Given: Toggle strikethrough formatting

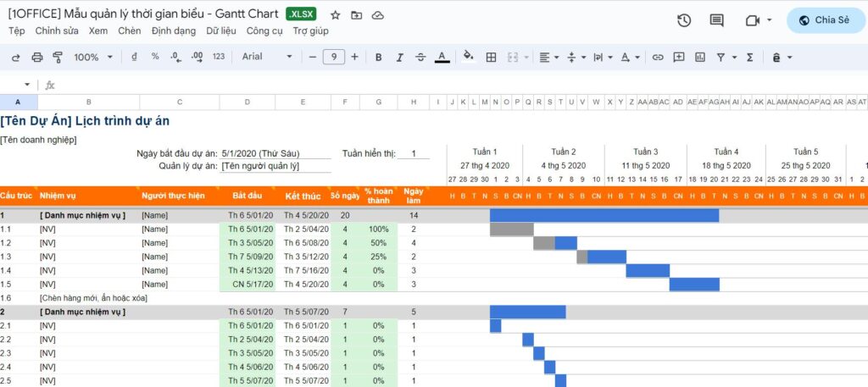Looking at the screenshot, I should [420, 57].
